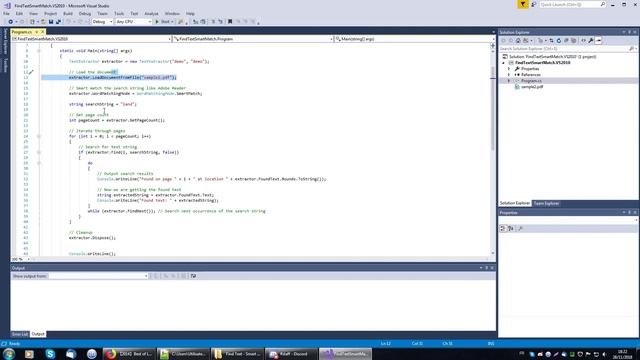Open the Windows Start menu
The width and height of the screenshot is (640, 360).
point(8,353)
